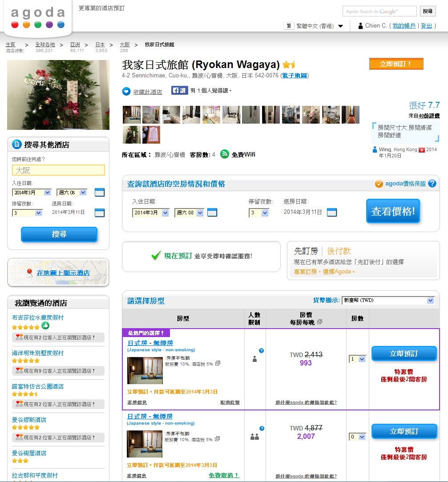Image resolution: width=448 pixels, height=482 pixels.
Task: Click the heart icon to save this hotel
Action: [x=126, y=91]
